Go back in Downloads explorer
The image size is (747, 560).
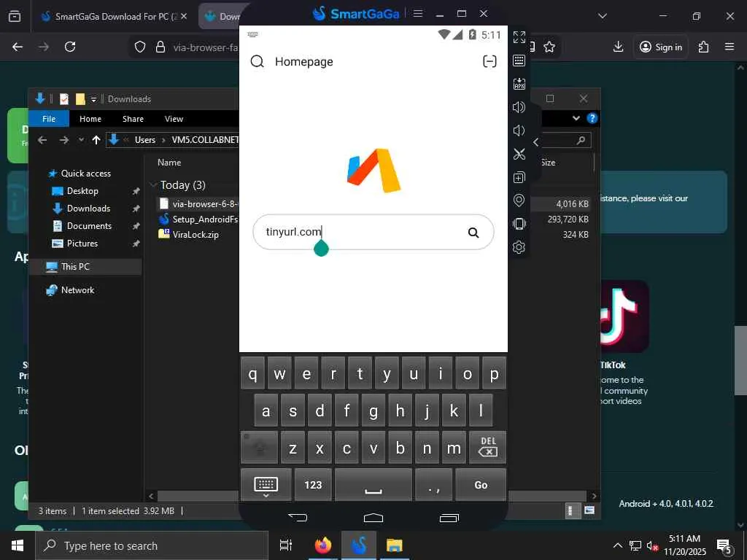coord(42,140)
